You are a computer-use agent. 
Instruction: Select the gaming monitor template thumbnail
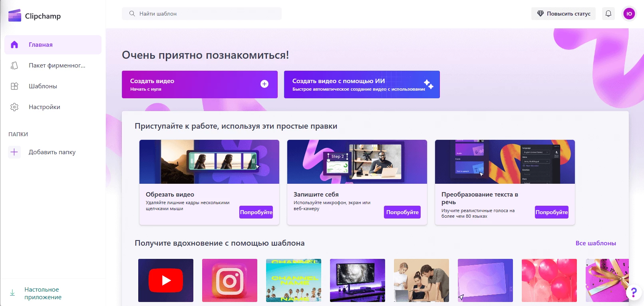click(x=358, y=280)
